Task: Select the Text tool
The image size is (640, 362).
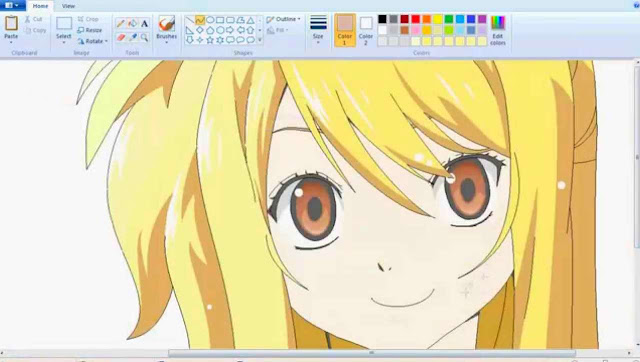Action: (144, 24)
